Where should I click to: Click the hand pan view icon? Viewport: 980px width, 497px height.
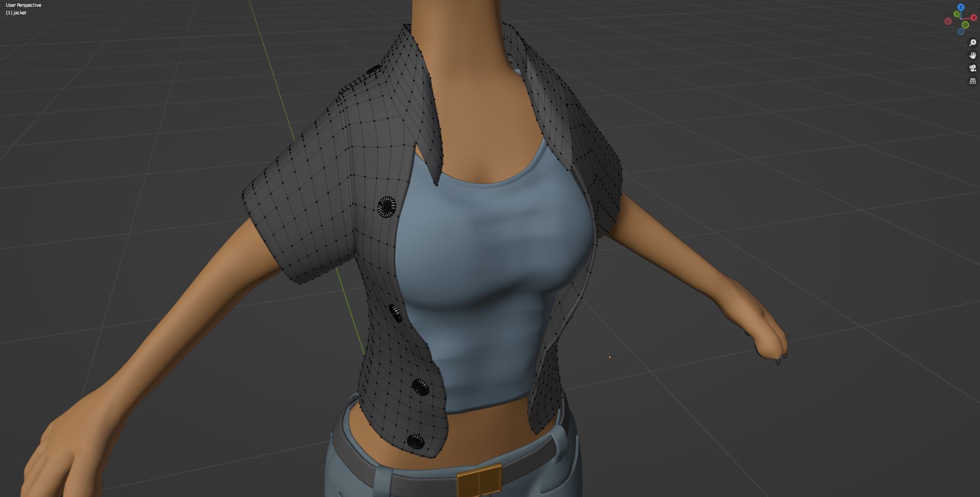point(973,55)
